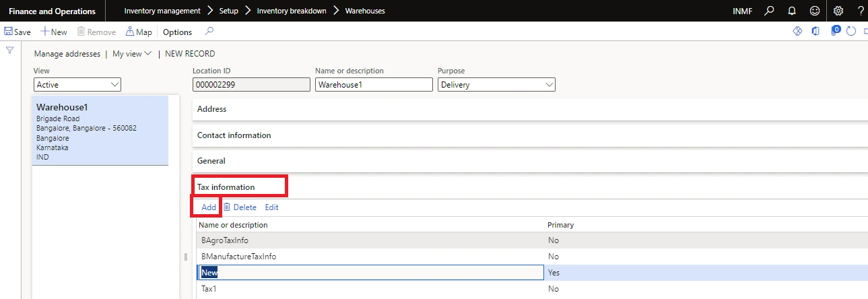Click the Save button in action pane
Screen dimensions: 868x299
tap(18, 32)
